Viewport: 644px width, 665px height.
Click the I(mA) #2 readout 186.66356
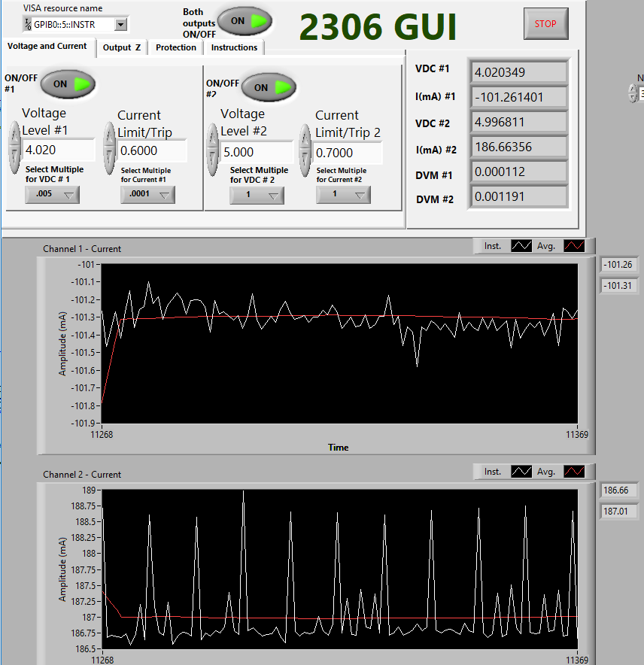tap(518, 147)
